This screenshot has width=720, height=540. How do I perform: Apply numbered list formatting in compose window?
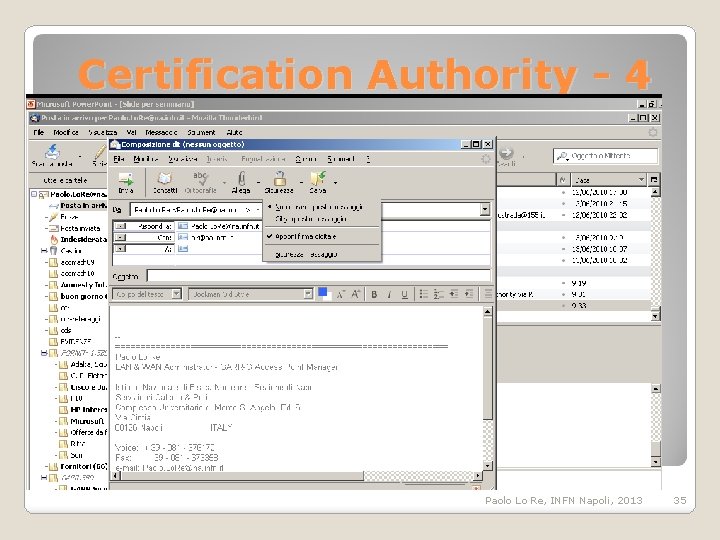click(x=439, y=294)
